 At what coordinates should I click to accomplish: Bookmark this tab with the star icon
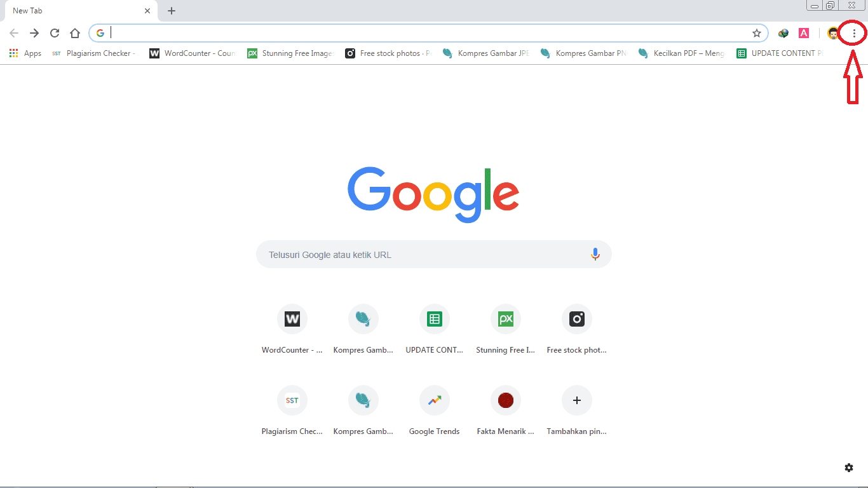pos(757,33)
